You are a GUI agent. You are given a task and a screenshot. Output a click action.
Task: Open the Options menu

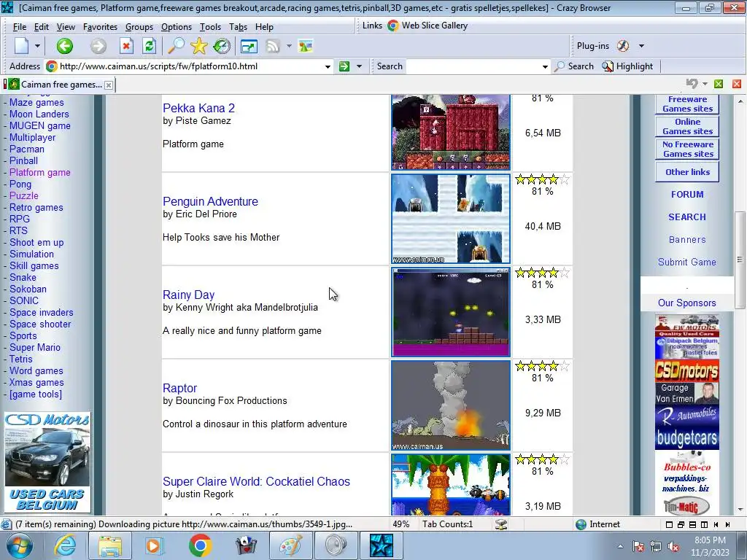coord(177,27)
